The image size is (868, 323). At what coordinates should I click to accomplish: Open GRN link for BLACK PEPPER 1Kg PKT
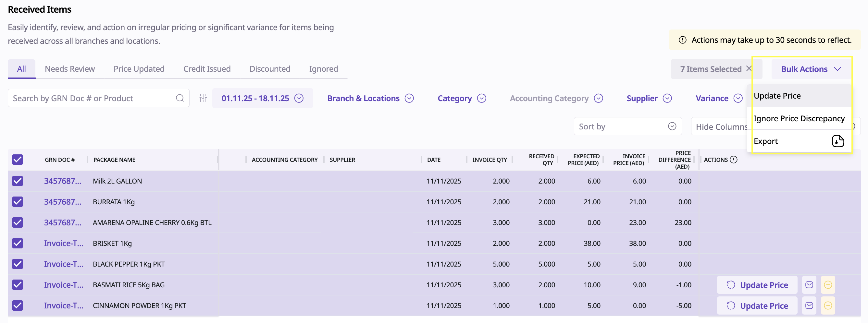coord(63,264)
